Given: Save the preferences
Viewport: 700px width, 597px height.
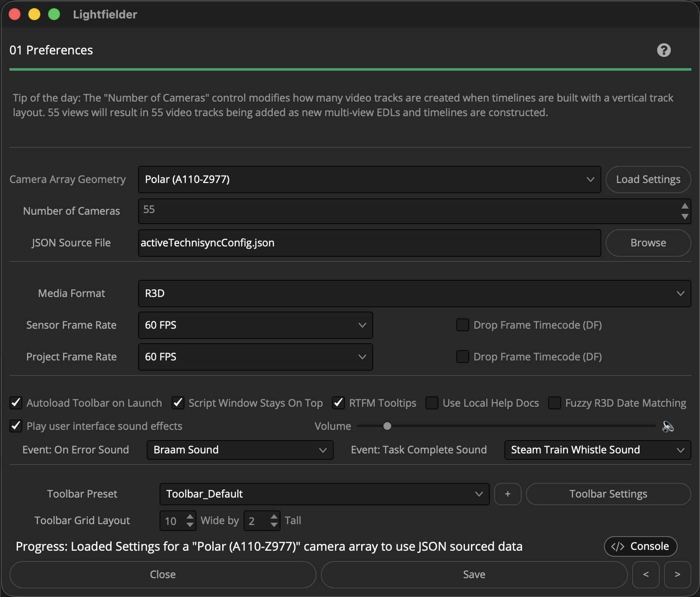Looking at the screenshot, I should (474, 574).
